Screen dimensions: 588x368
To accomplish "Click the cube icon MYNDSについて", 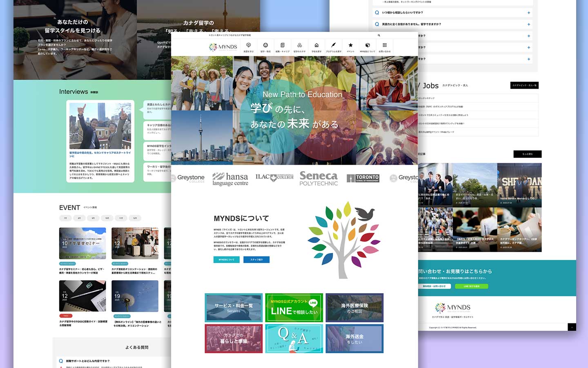I will coord(367,47).
